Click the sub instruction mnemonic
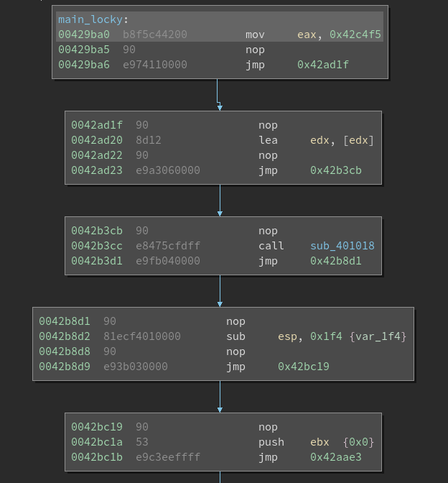 click(235, 336)
